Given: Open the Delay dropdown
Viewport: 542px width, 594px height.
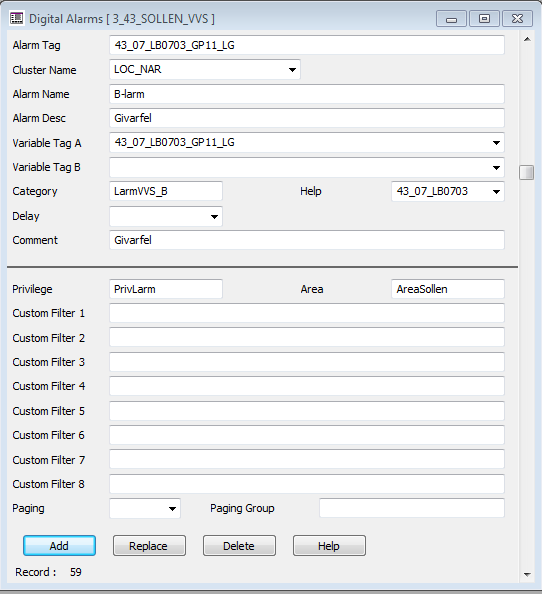Looking at the screenshot, I should click(x=214, y=217).
